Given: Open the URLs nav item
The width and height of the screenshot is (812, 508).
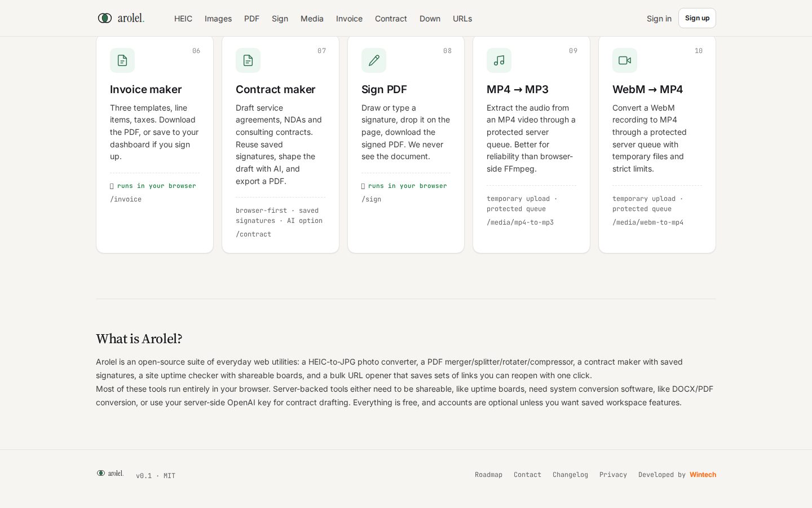Looking at the screenshot, I should [x=462, y=19].
